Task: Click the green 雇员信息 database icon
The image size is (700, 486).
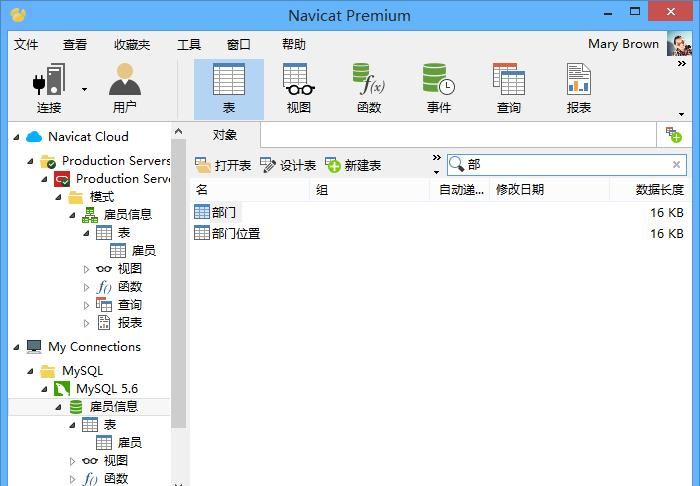Action: pyautogui.click(x=76, y=407)
